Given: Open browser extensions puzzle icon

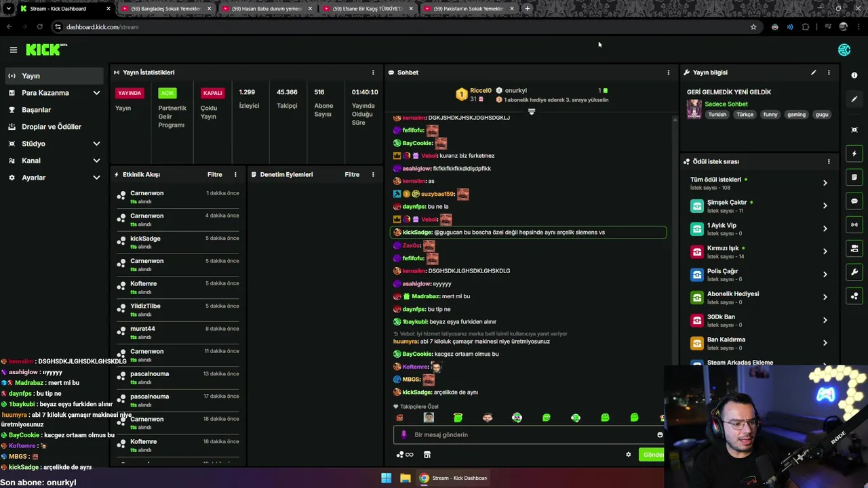Looking at the screenshot, I should pos(806,27).
